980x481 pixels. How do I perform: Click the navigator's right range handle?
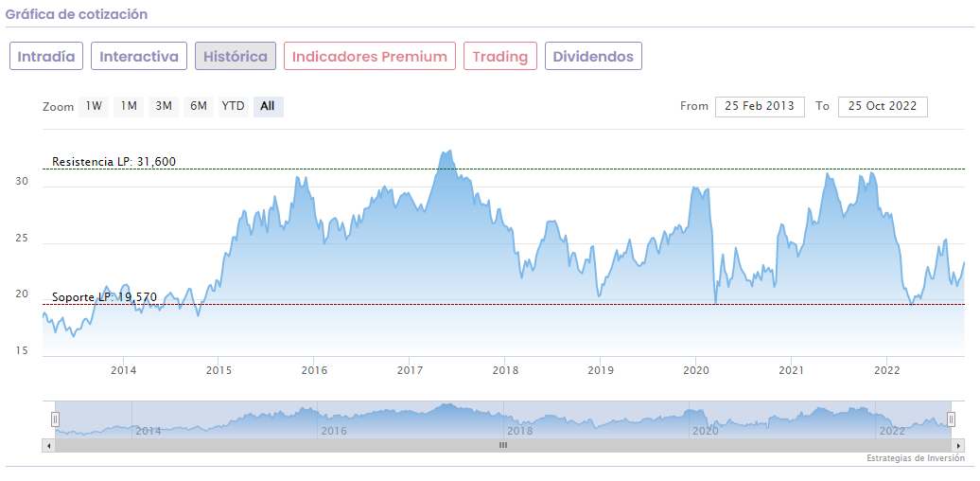tap(952, 419)
